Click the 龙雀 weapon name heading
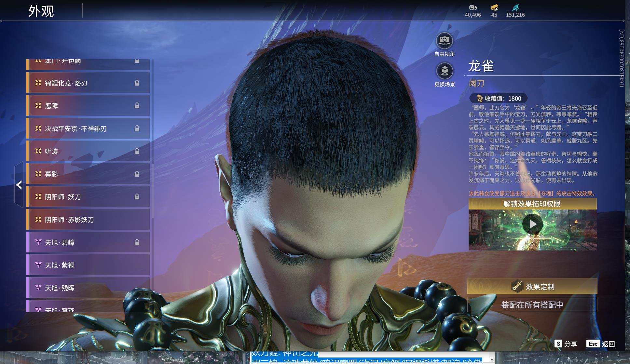630x364 pixels. click(481, 66)
